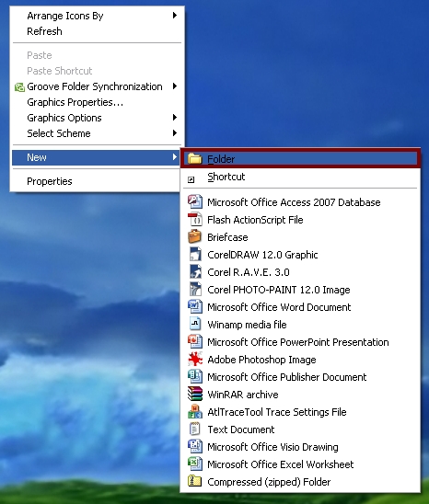This screenshot has width=429, height=504.
Task: Click the Text Document notepad icon
Action: (x=195, y=429)
